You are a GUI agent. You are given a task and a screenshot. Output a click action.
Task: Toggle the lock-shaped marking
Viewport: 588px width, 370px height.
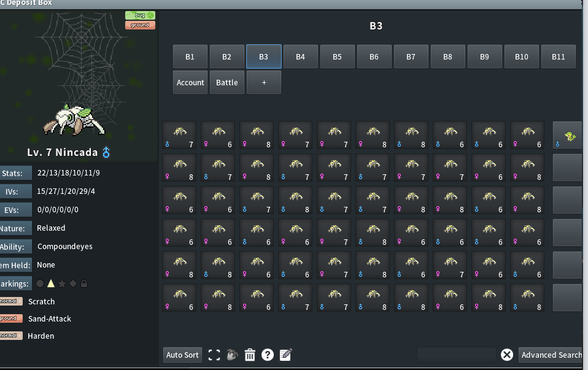click(84, 283)
